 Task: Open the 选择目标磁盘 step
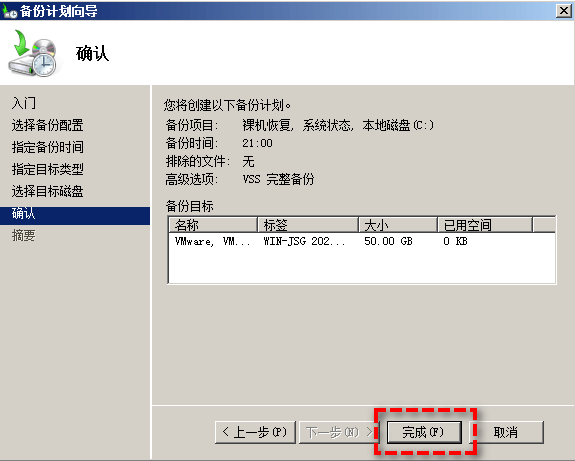point(47,191)
